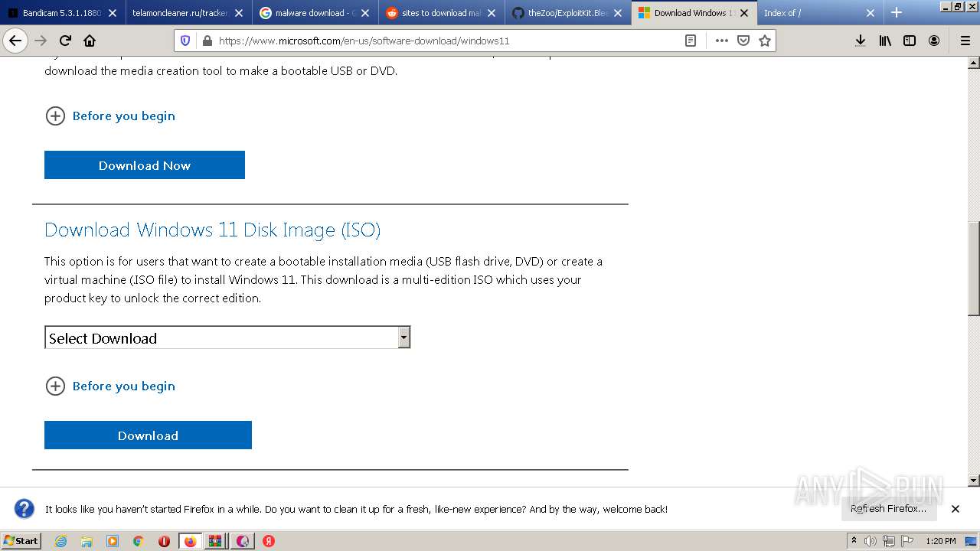Screen dimensions: 980x551
Task: Open page actions three-dot menu
Action: [721, 41]
